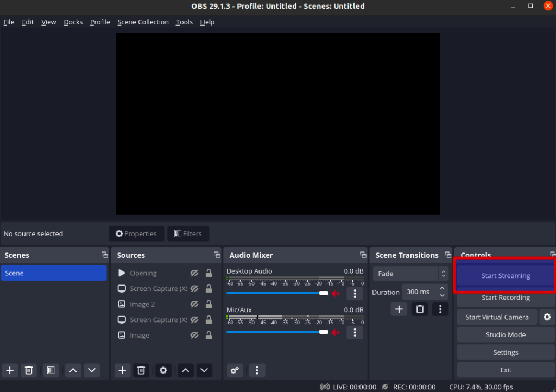Open Mic/Aux options three-dots
Image resolution: width=556 pixels, height=392 pixels.
(355, 332)
